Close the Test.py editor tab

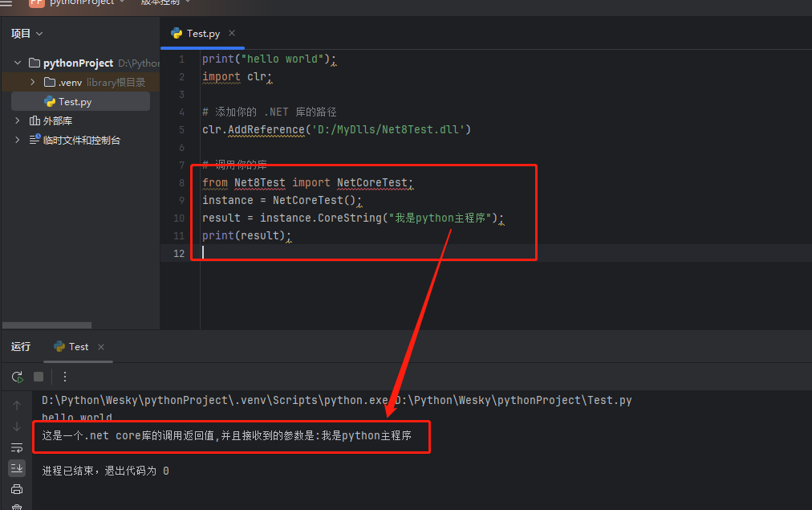pyautogui.click(x=232, y=33)
